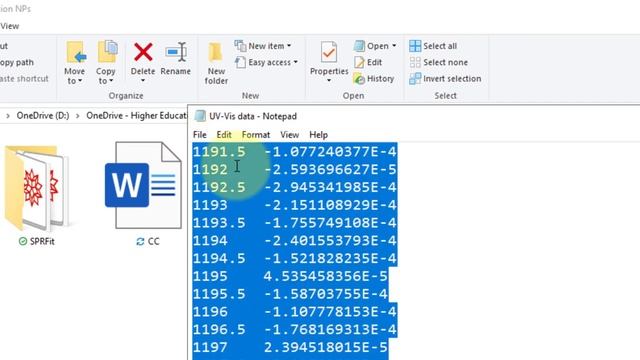Screen dimensions: 640x360
Task: Open the Notepad Edit menu
Action: 224,135
